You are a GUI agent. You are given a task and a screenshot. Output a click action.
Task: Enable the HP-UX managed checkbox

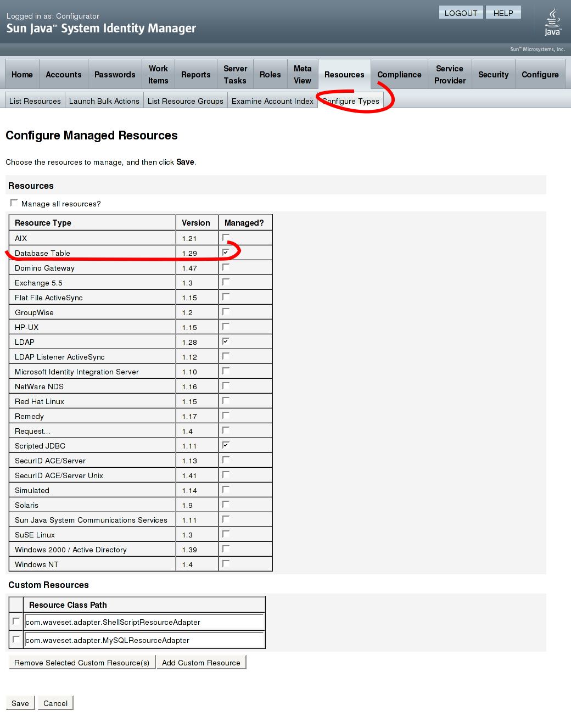pos(226,326)
